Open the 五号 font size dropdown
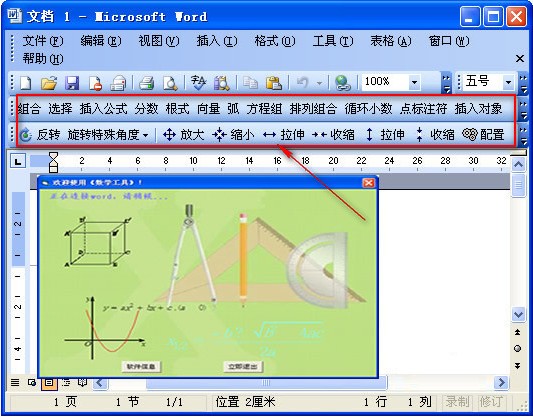The width and height of the screenshot is (533, 417). (x=508, y=83)
